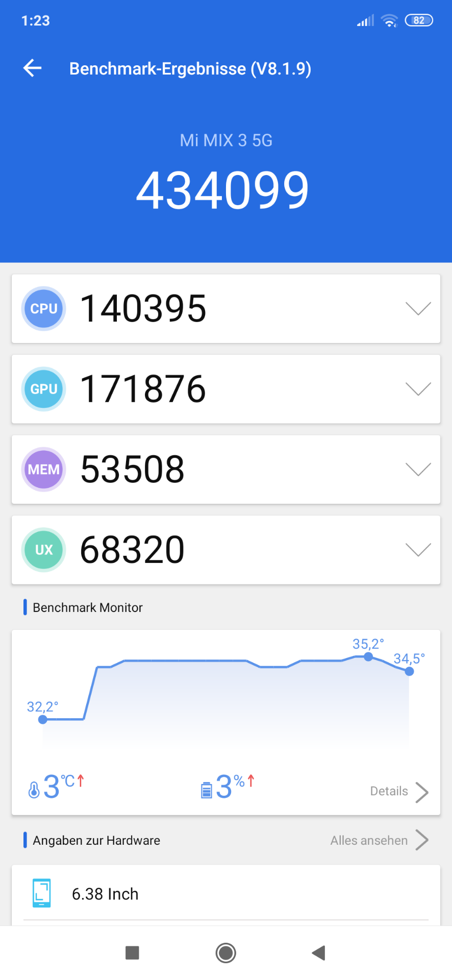The height and width of the screenshot is (980, 452).
Task: Tap the arrow next to Alles ansehen
Action: [x=422, y=840]
